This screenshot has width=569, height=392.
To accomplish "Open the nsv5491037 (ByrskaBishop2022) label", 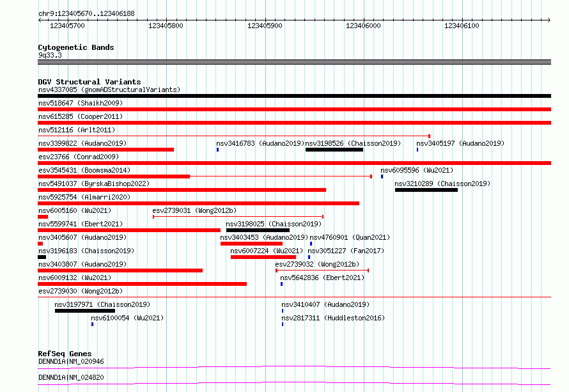I will coord(94,184).
